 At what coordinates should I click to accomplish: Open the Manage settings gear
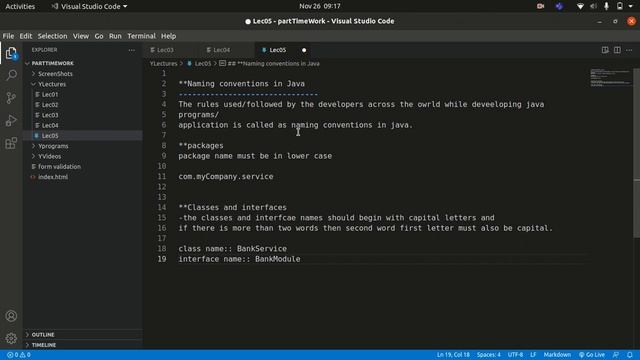point(11,338)
